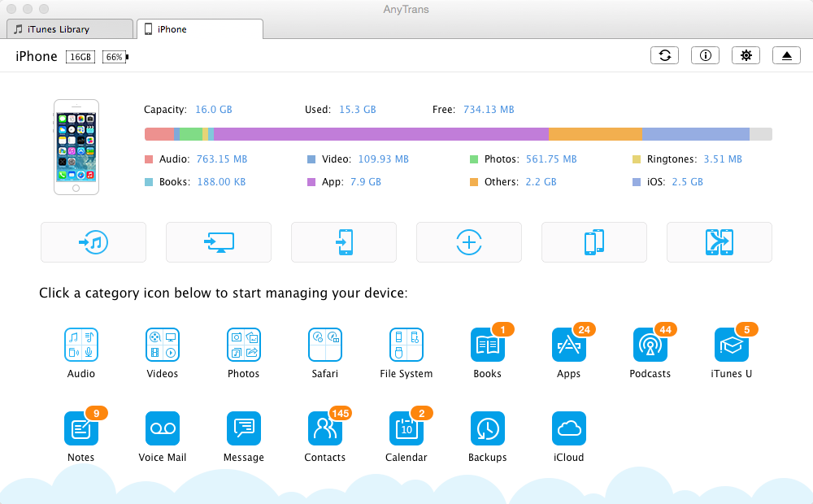This screenshot has height=504, width=813.
Task: Switch to the iTunes Library tab
Action: coord(69,29)
